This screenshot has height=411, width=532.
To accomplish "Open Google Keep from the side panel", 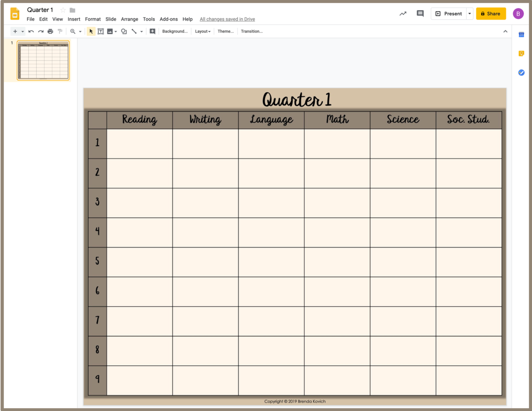I will pyautogui.click(x=521, y=54).
